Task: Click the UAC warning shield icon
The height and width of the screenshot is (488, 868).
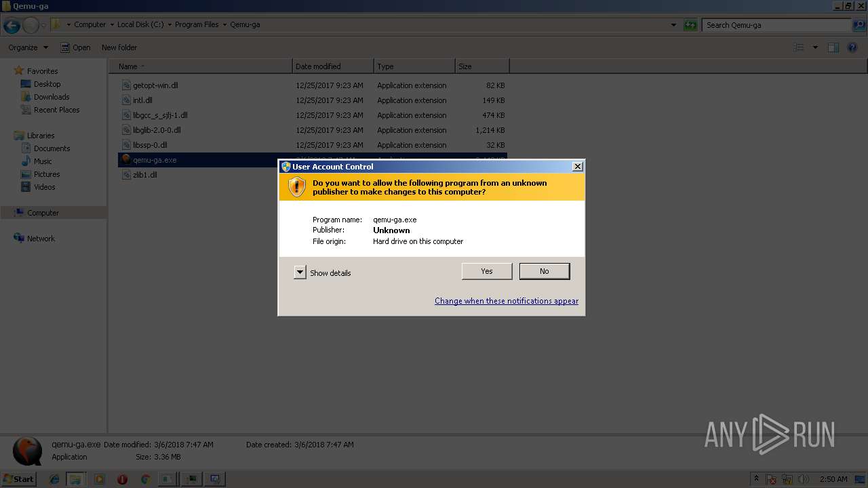Action: point(297,187)
